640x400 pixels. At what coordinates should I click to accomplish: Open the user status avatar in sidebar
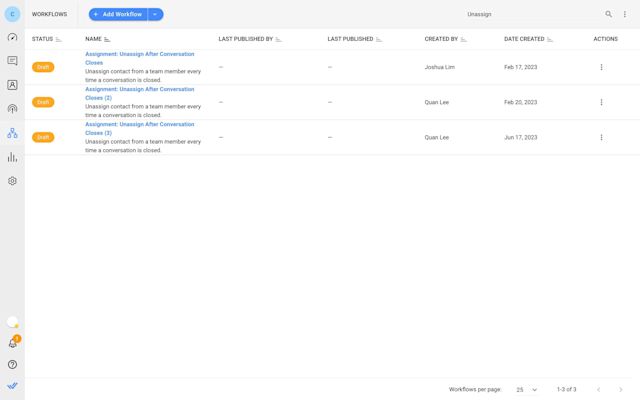(x=12, y=322)
